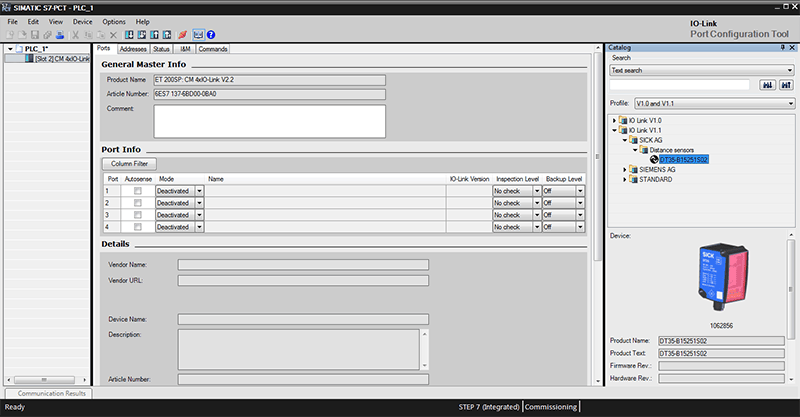Expand the IO Link V1.0 catalog node
The height and width of the screenshot is (417, 800).
pyautogui.click(x=614, y=121)
